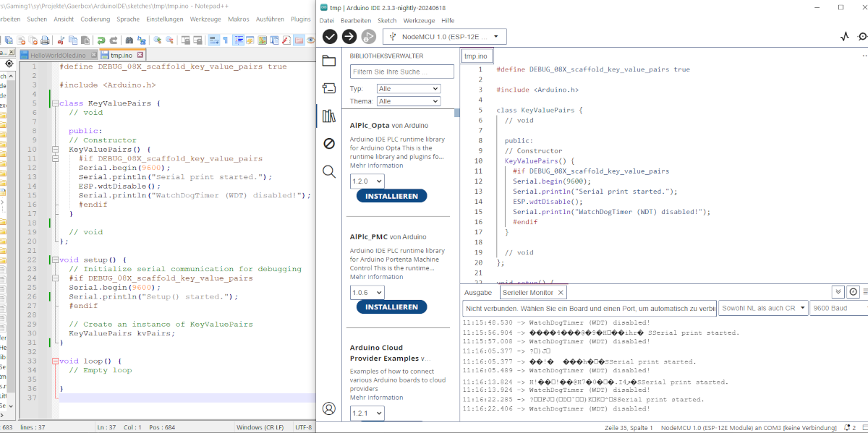Open the Thema filter dropdown
Screen dimensions: 868x433
pos(409,101)
